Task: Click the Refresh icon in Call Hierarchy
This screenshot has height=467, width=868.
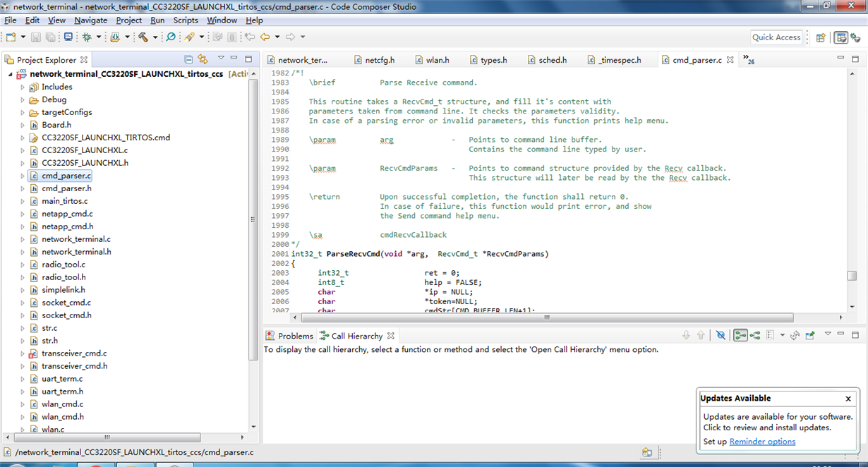Action: coord(795,335)
